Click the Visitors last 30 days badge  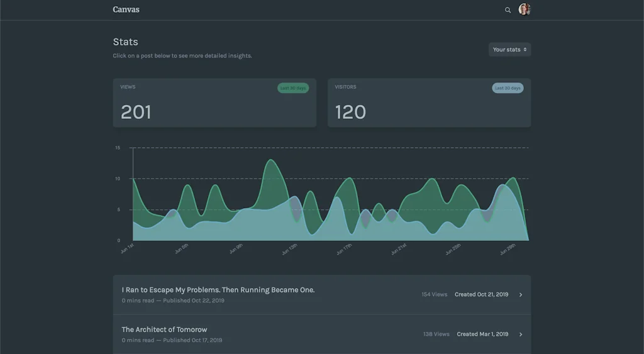(x=508, y=88)
